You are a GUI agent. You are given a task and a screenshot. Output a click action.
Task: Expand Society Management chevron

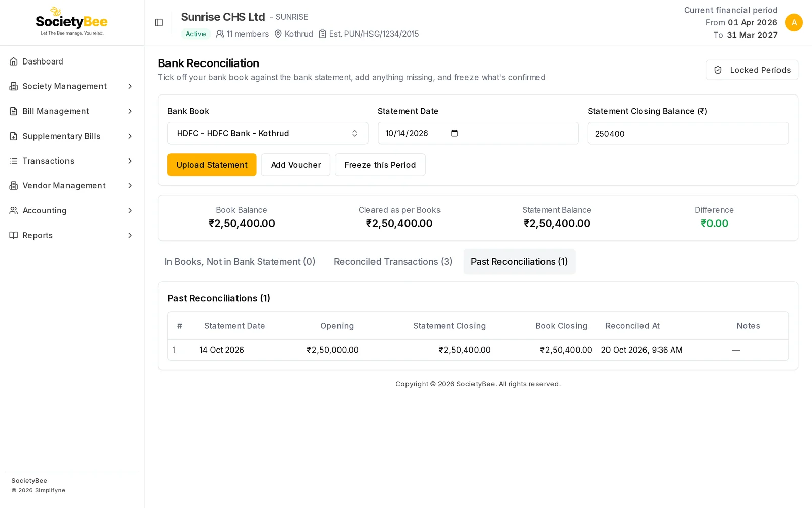(x=130, y=86)
